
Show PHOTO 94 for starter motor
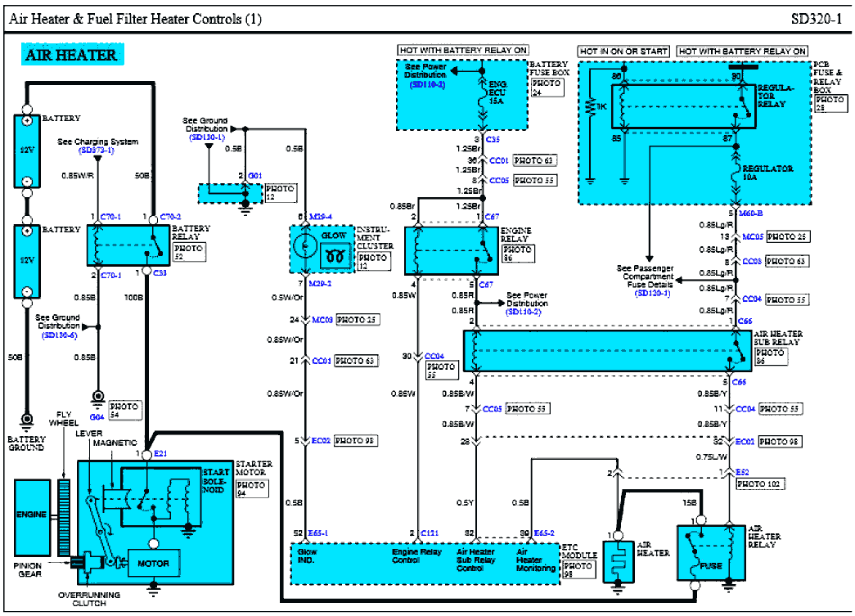pos(250,489)
